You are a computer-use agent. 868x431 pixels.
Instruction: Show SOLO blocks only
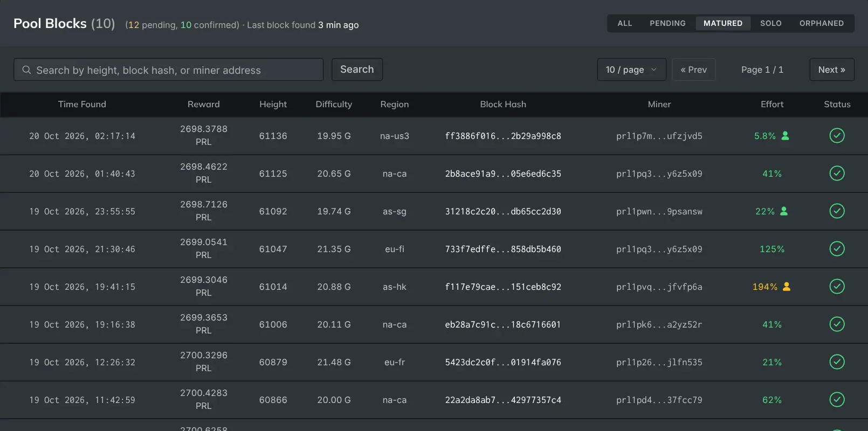[x=771, y=23]
